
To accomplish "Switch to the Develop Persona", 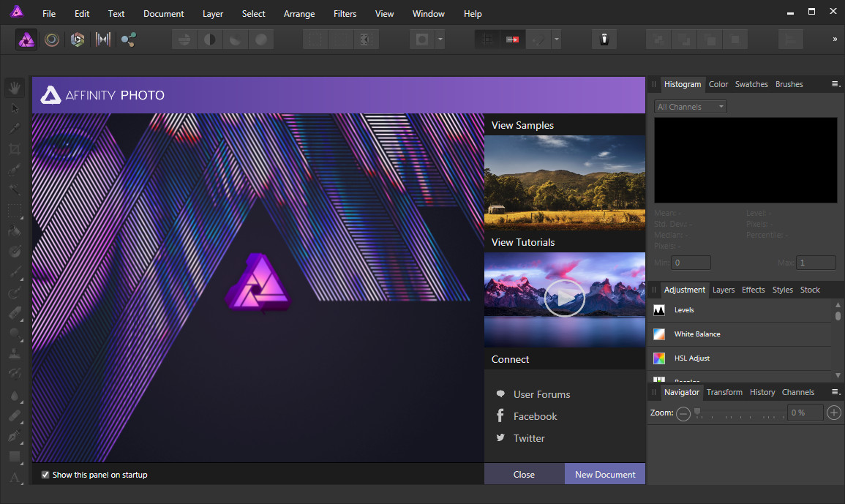I will (x=77, y=40).
